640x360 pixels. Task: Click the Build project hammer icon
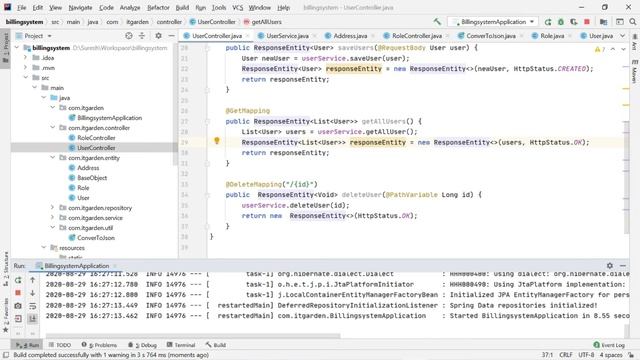(x=437, y=22)
